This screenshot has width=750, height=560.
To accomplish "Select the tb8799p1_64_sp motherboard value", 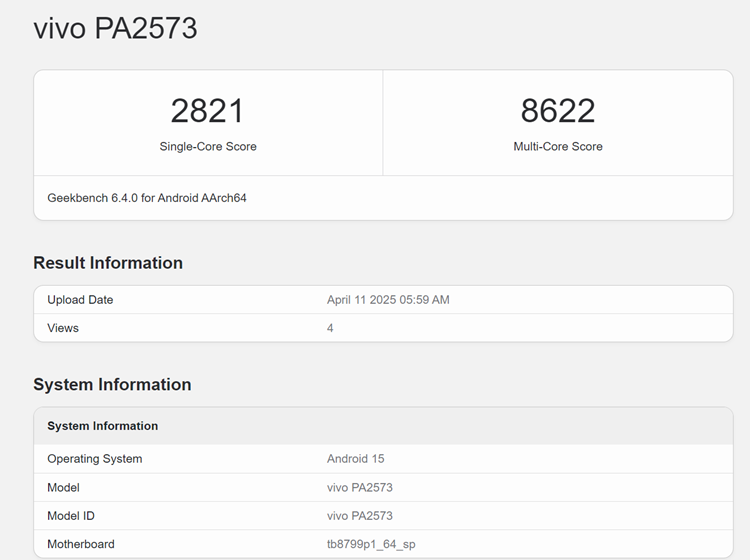I will point(371,544).
